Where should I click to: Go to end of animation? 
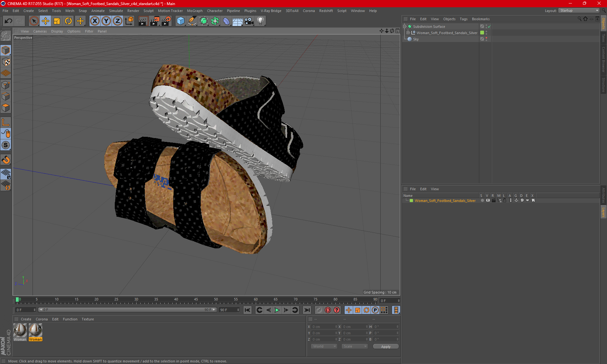point(307,310)
